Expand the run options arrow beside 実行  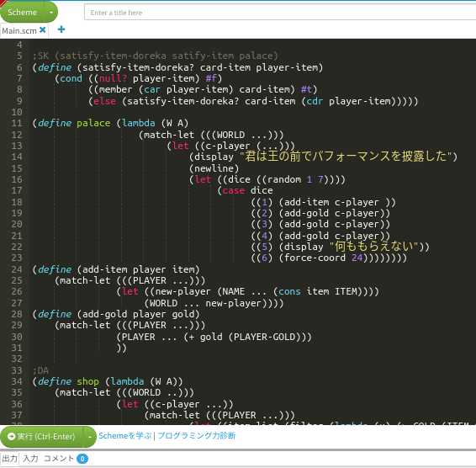tap(90, 436)
